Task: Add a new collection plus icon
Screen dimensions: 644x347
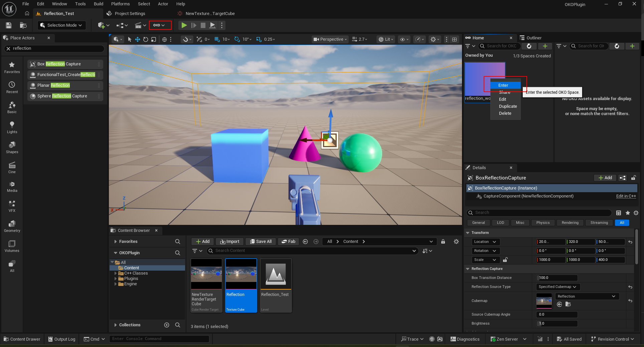Action: tap(167, 325)
